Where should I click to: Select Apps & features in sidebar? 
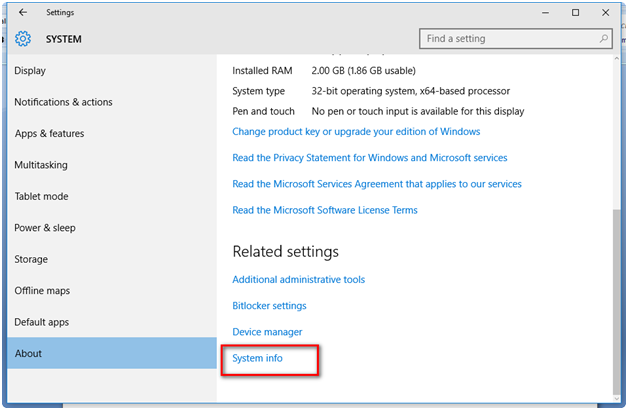pyautogui.click(x=49, y=134)
